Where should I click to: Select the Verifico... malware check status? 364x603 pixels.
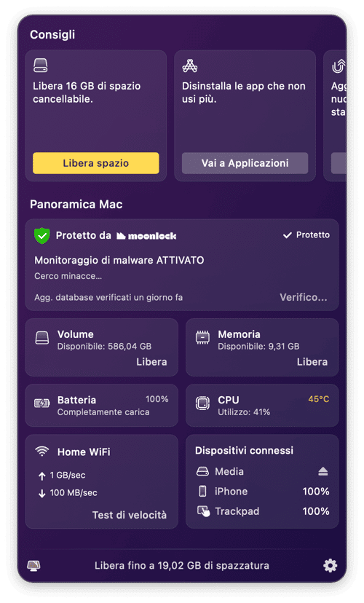tap(304, 297)
